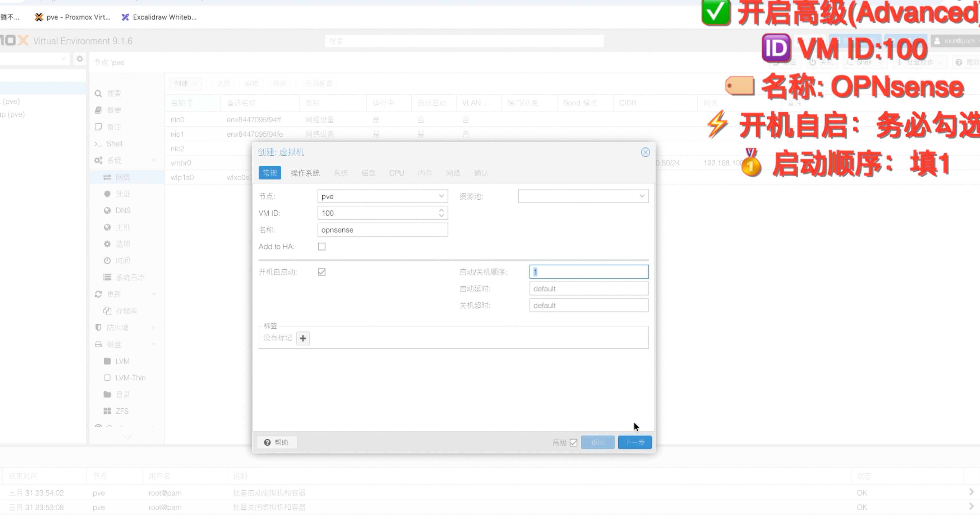Image resolution: width=980 pixels, height=517 pixels.
Task: Expand the 系统 section arrow in node menu
Action: pos(154,160)
